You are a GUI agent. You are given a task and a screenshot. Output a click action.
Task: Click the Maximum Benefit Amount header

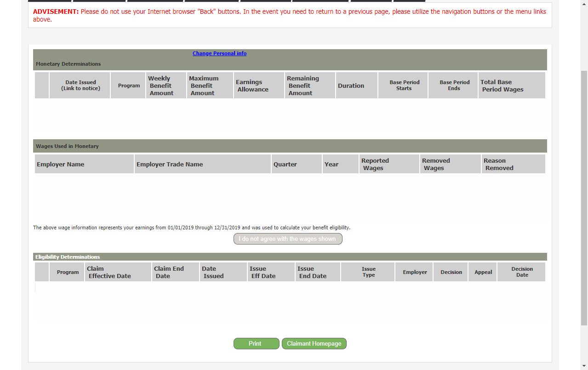[210, 85]
